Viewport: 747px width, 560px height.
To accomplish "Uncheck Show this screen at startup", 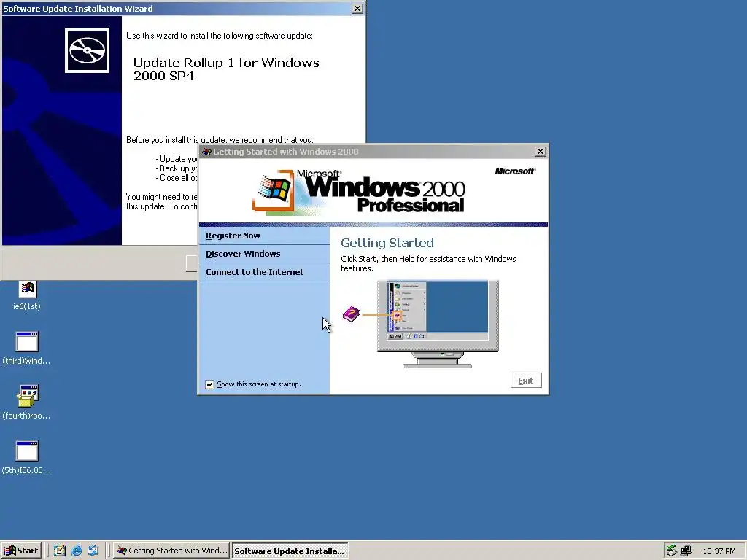I will click(x=209, y=384).
